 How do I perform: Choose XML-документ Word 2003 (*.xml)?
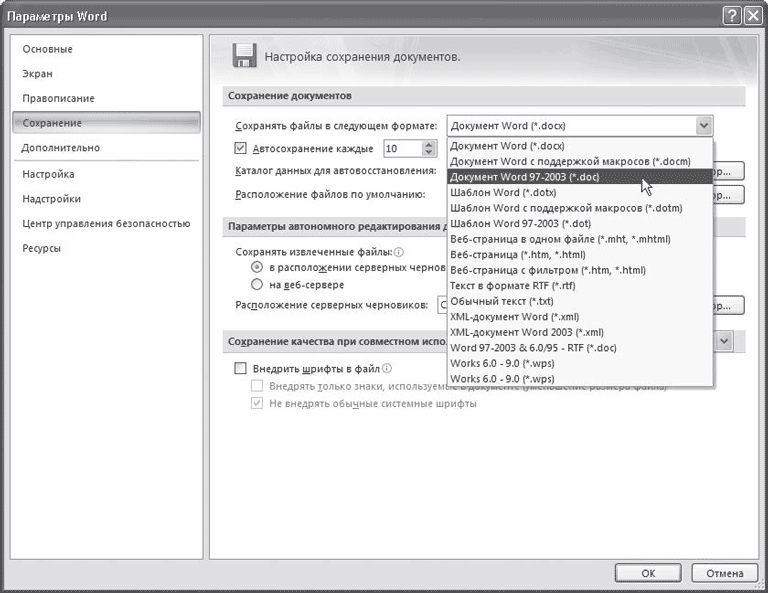point(580,332)
